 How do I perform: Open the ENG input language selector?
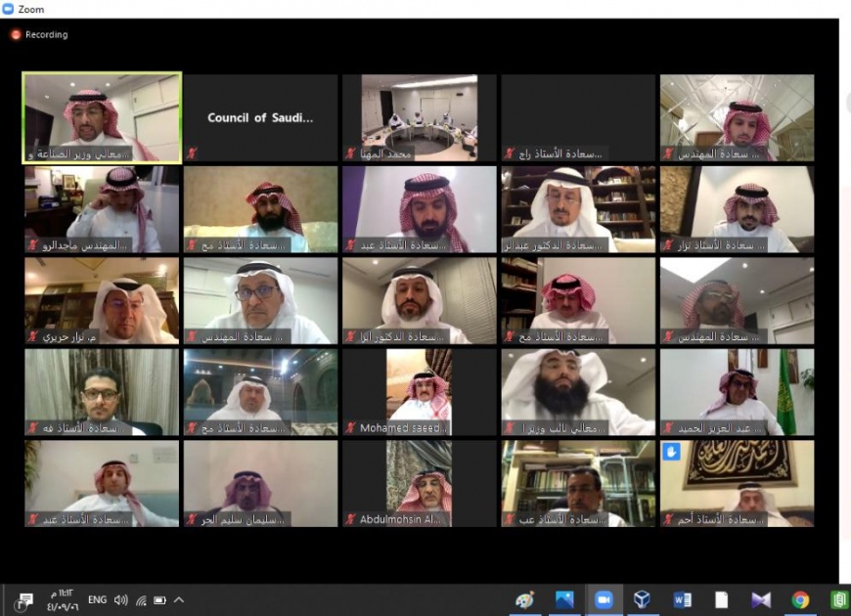point(97,599)
